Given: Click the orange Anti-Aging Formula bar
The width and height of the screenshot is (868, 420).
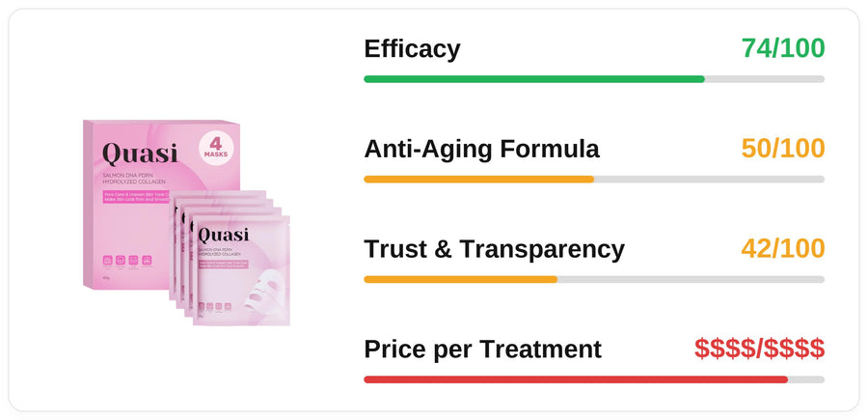Looking at the screenshot, I should coord(594,180).
